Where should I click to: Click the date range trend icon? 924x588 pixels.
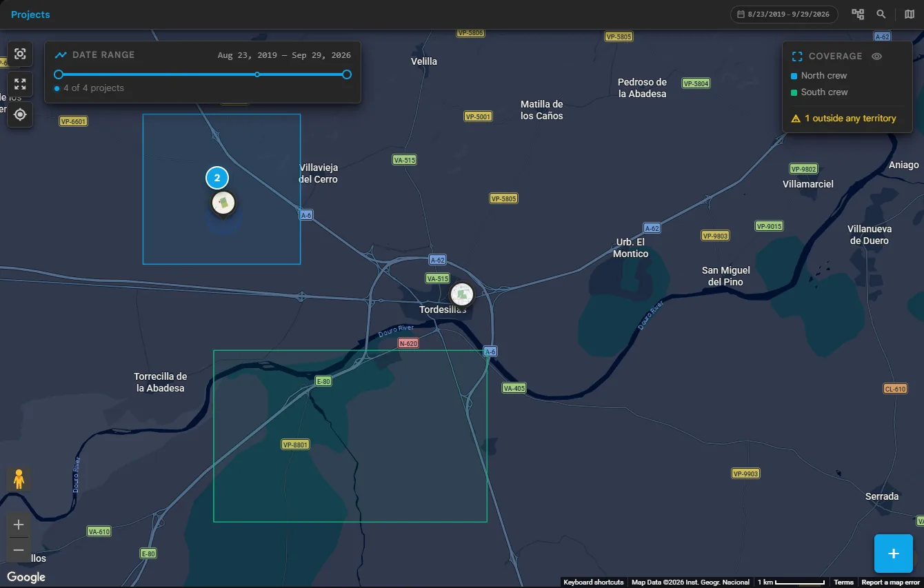[61, 55]
